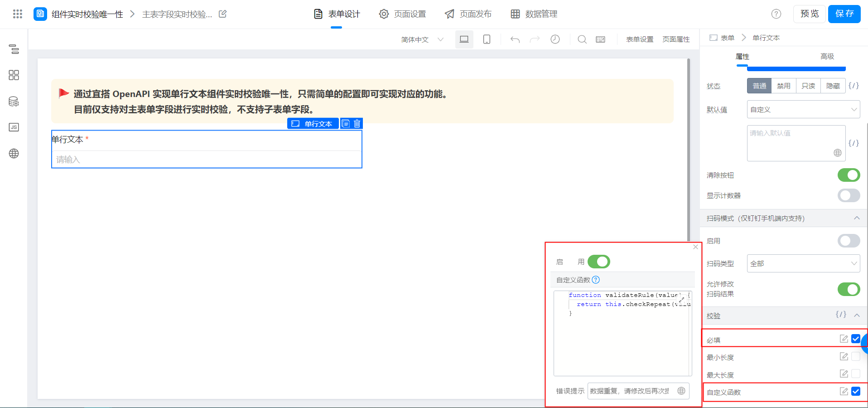Bind variable for default value braces icon
This screenshot has width=868, height=408.
[x=854, y=143]
